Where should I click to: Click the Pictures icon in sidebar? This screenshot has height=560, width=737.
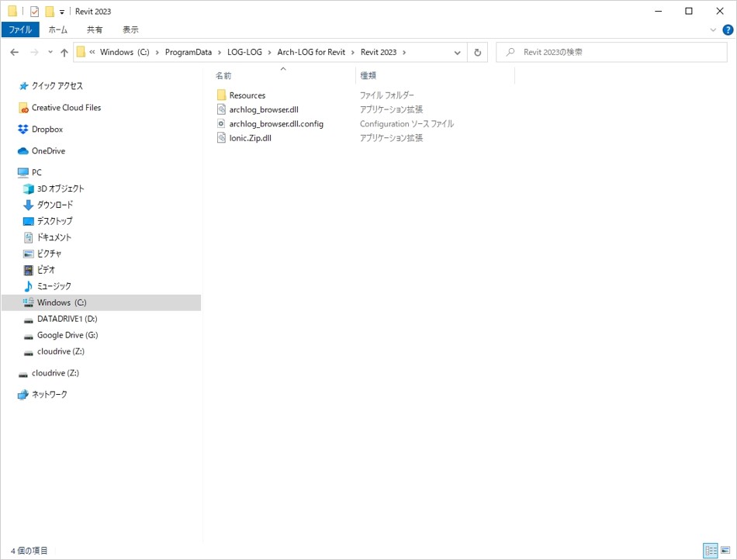[x=29, y=254]
